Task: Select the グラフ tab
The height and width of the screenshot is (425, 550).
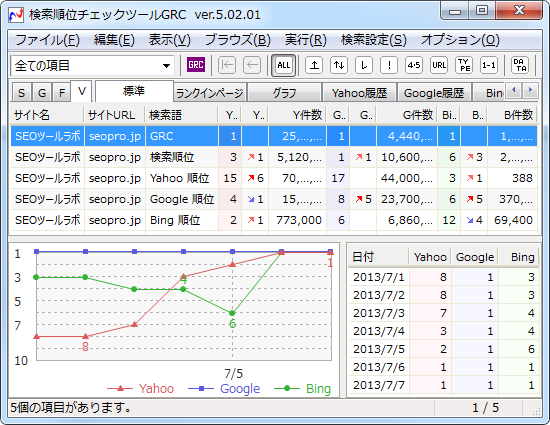Action: [284, 93]
